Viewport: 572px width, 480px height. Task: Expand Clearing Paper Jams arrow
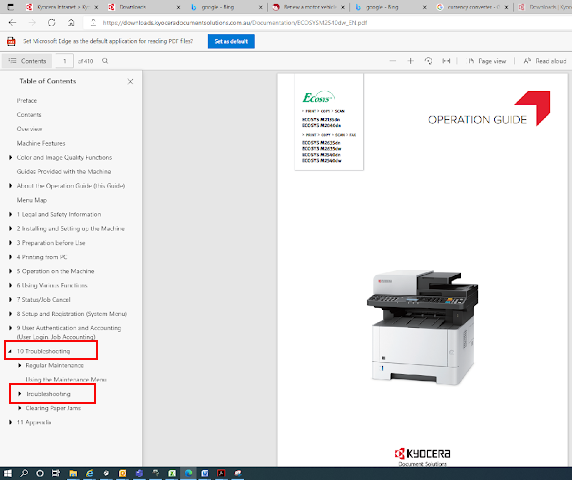20,408
